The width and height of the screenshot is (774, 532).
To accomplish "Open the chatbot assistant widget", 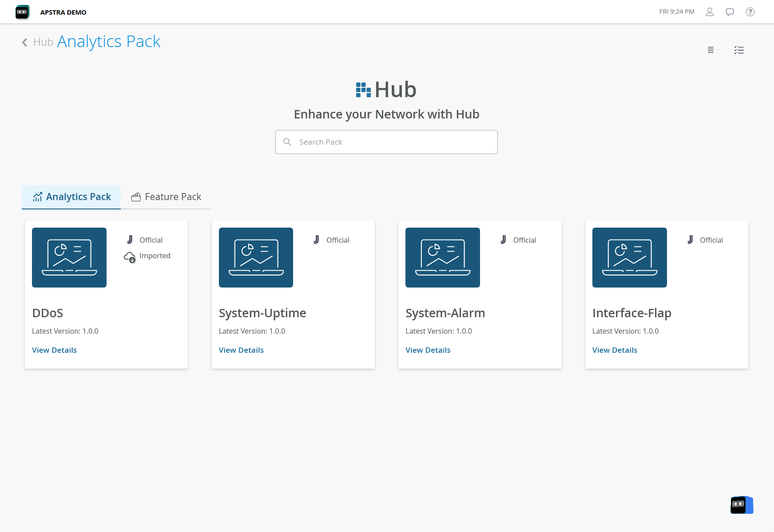I will (x=742, y=505).
